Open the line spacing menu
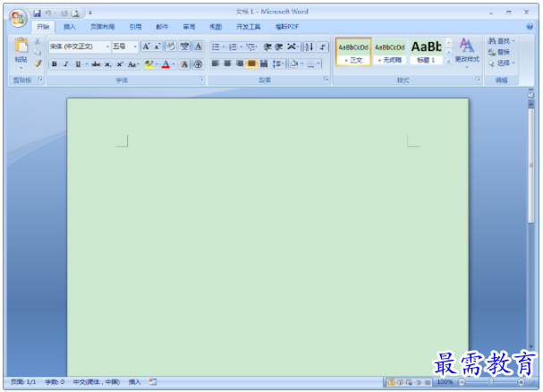The height and width of the screenshot is (392, 543). pyautogui.click(x=276, y=64)
